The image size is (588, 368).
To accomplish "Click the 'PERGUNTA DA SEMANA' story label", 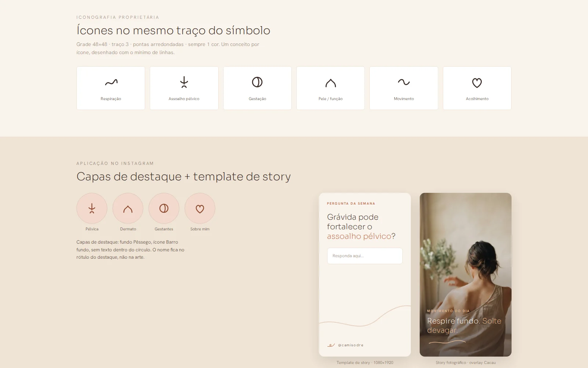I will click(351, 204).
